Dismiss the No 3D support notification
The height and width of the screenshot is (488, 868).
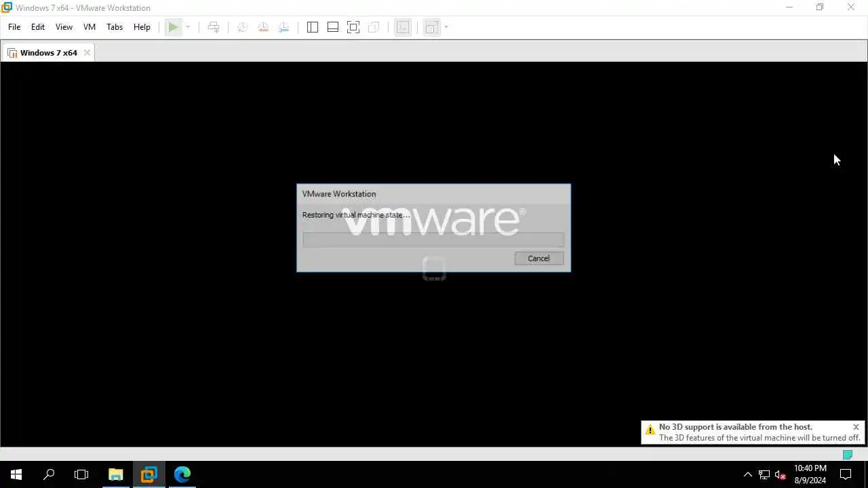856,427
